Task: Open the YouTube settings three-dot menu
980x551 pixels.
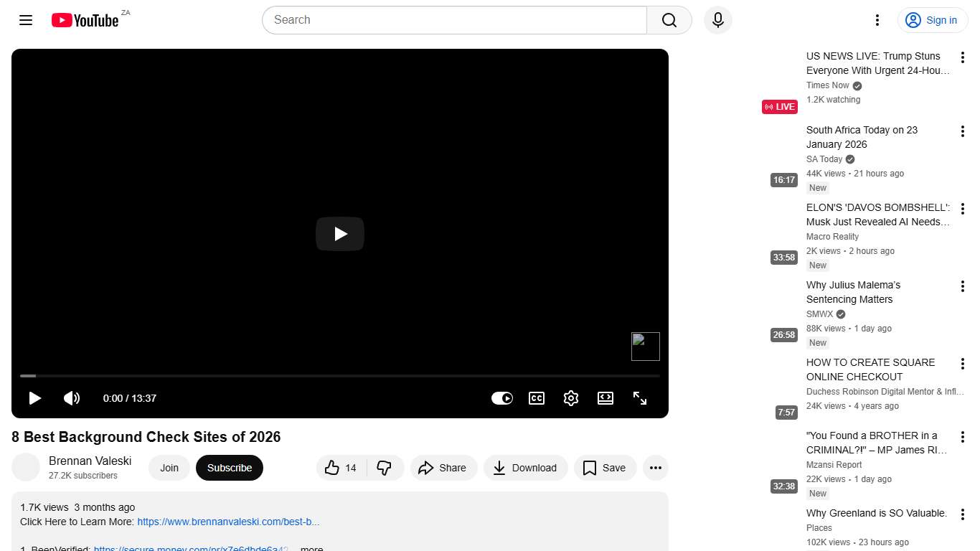Action: (877, 20)
